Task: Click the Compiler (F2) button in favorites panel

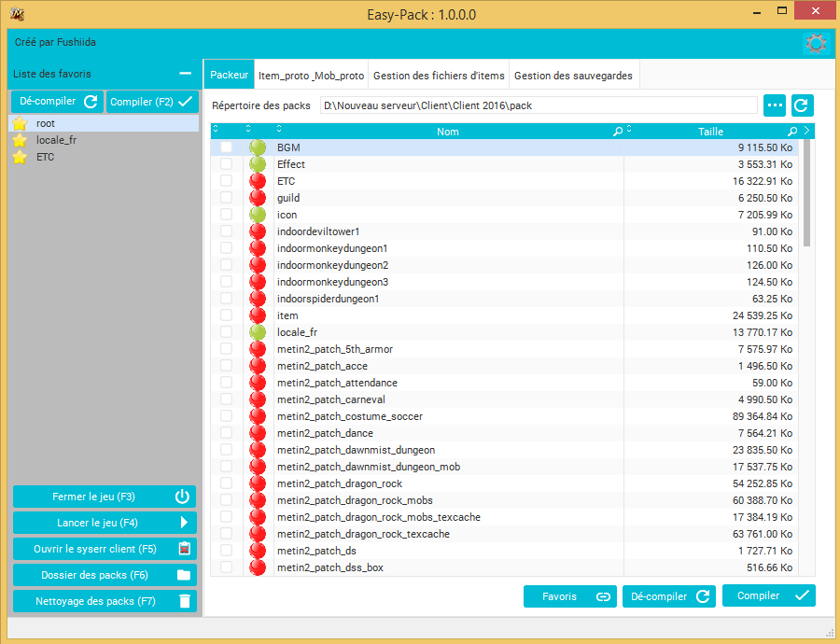Action: click(x=152, y=102)
